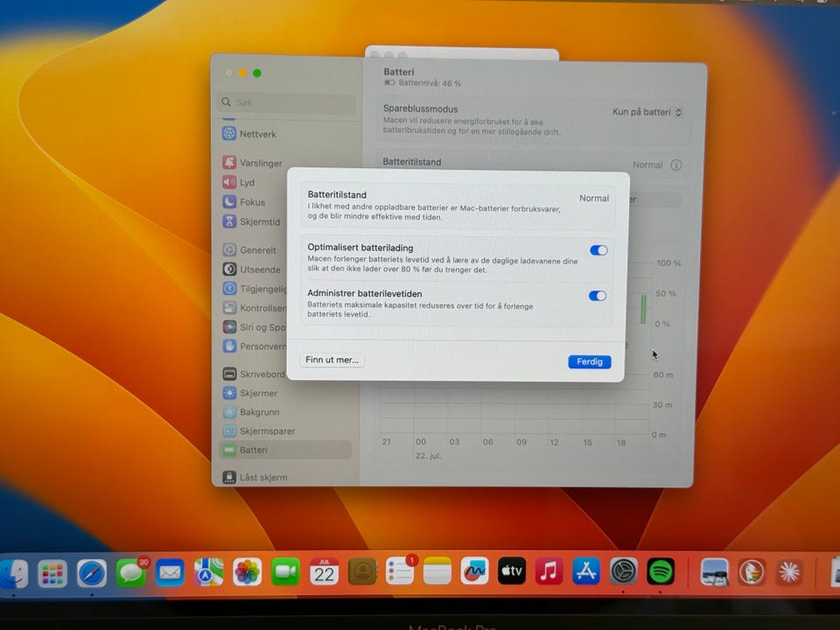Open Spareblussmodus dropdown Kun på batteri
The height and width of the screenshot is (630, 840).
click(x=647, y=113)
